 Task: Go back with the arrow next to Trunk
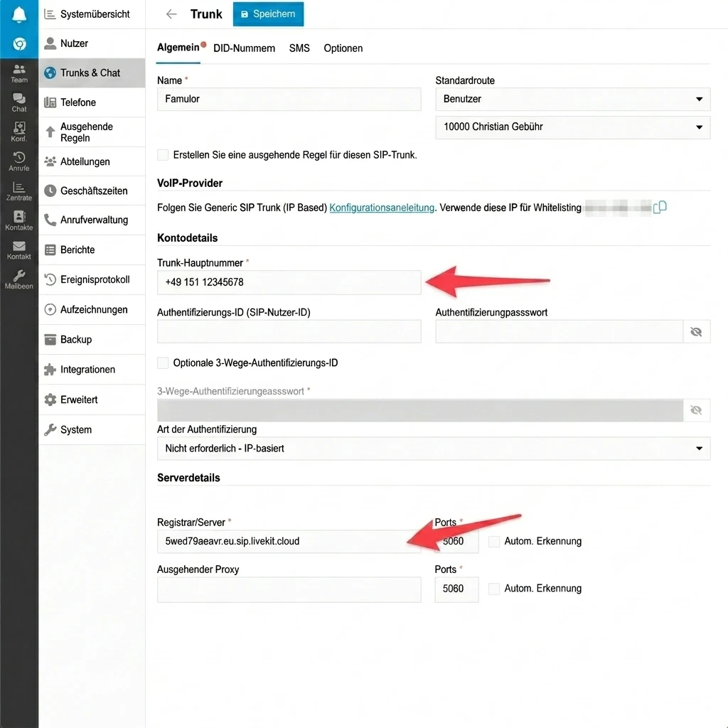pyautogui.click(x=171, y=14)
